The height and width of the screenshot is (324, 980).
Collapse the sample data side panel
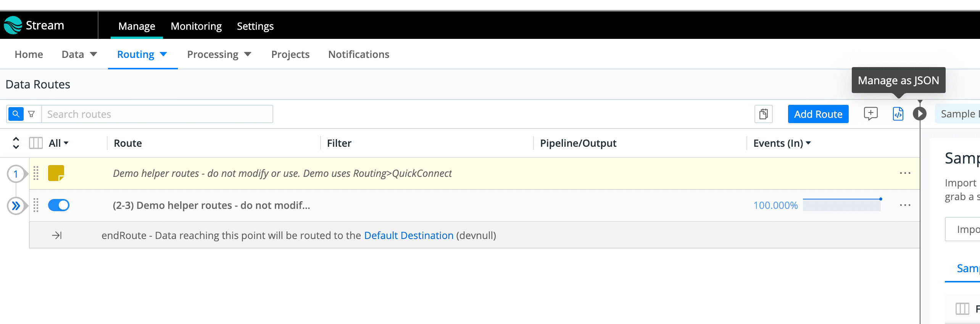coord(920,114)
